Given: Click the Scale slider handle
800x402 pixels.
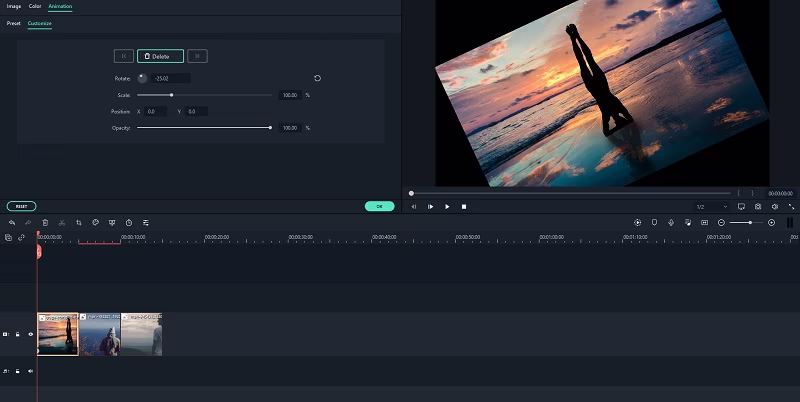Looking at the screenshot, I should coord(171,95).
